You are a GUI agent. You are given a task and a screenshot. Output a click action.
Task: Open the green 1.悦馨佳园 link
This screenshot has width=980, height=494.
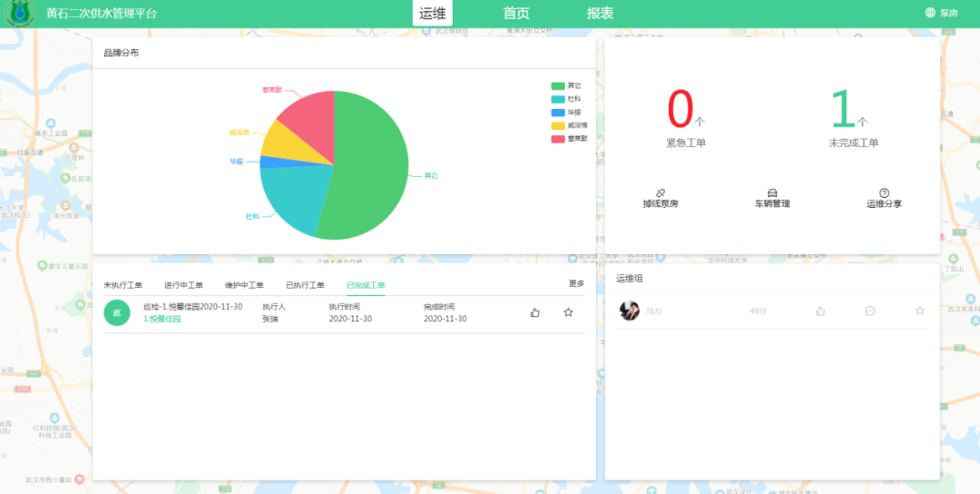(162, 319)
